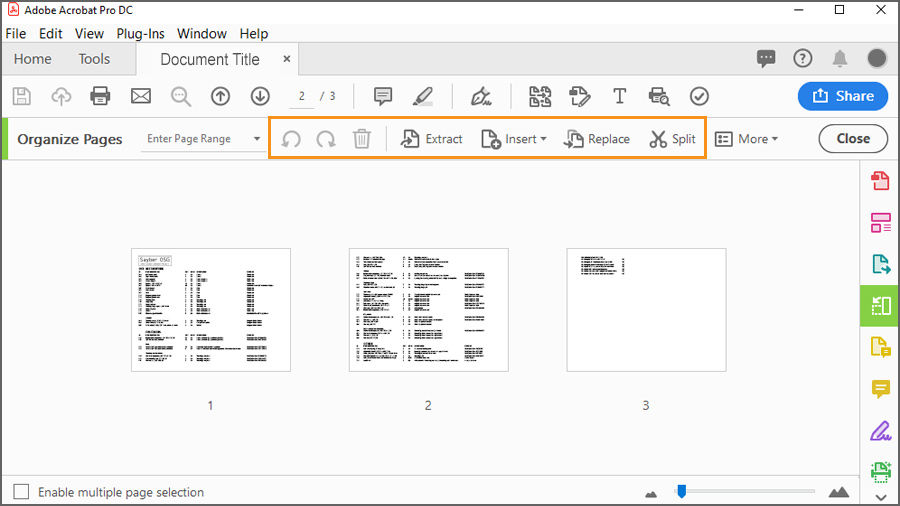Expand the Enter Page Range dropdown
900x506 pixels.
257,139
